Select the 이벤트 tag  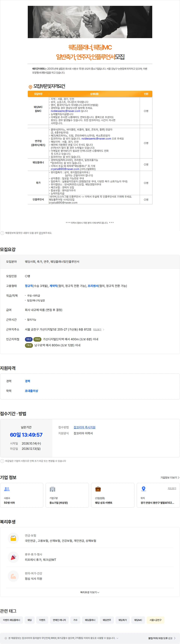tap(42, 620)
